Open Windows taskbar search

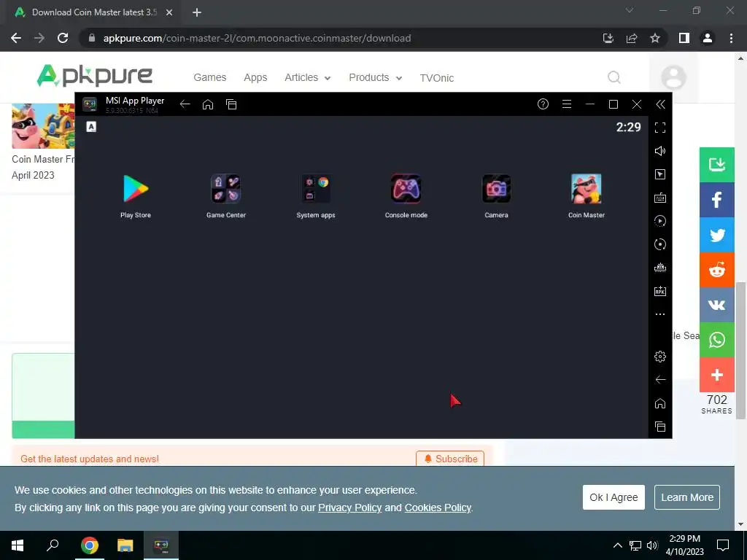coord(53,545)
